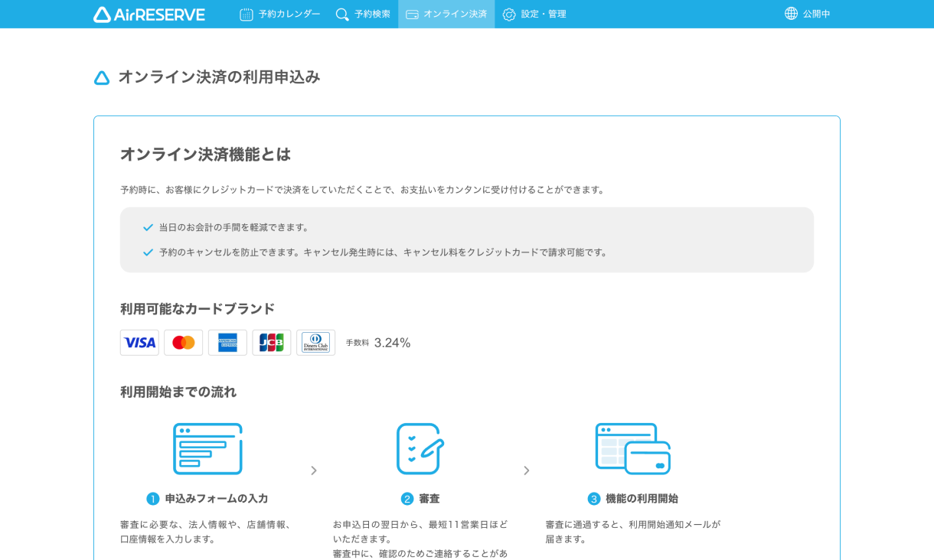
Task: Expand the chevron between step 2 and 3
Action: [527, 470]
